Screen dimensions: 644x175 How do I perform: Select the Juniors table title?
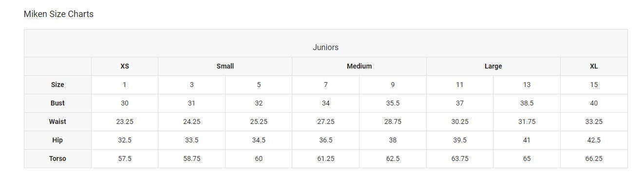pyautogui.click(x=325, y=47)
